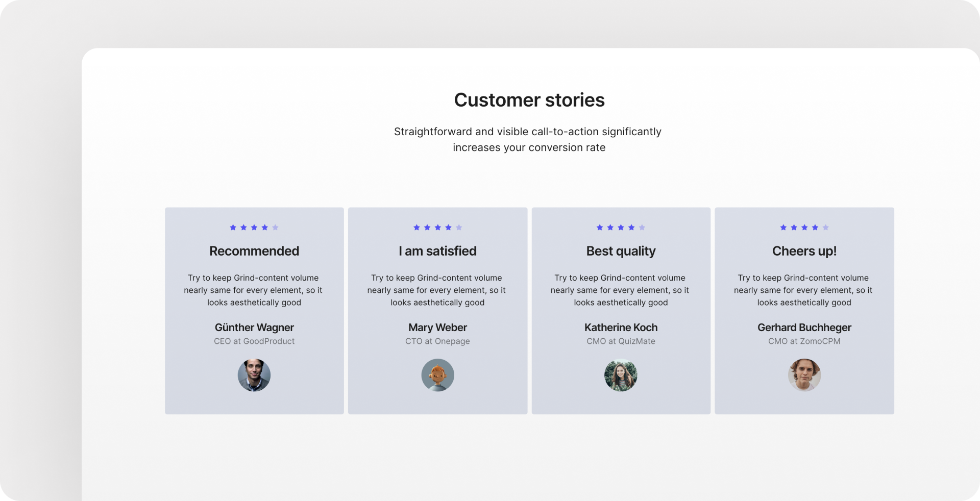
Task: Select the I am satisfied title
Action: (x=437, y=251)
